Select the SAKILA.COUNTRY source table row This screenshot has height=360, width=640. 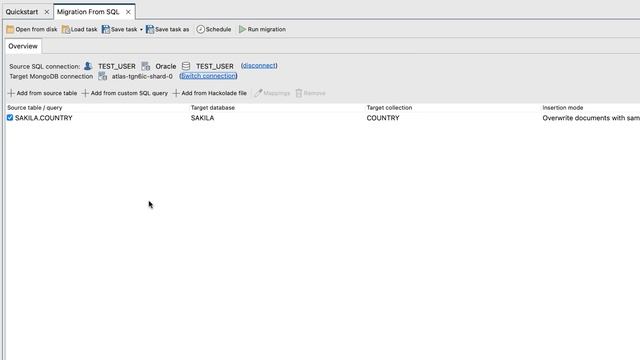point(44,118)
